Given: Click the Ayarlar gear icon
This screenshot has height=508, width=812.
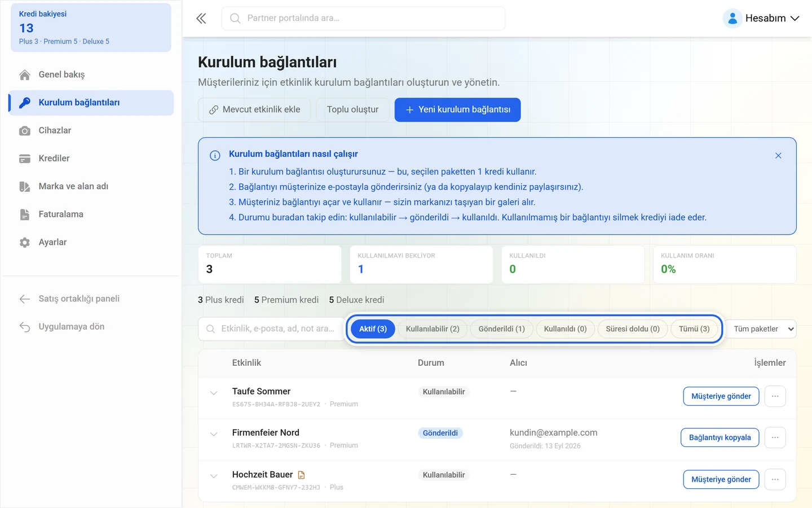Looking at the screenshot, I should (25, 243).
